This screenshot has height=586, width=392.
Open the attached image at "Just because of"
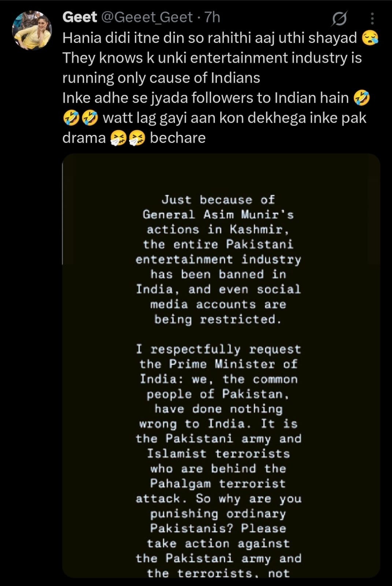[x=218, y=200]
